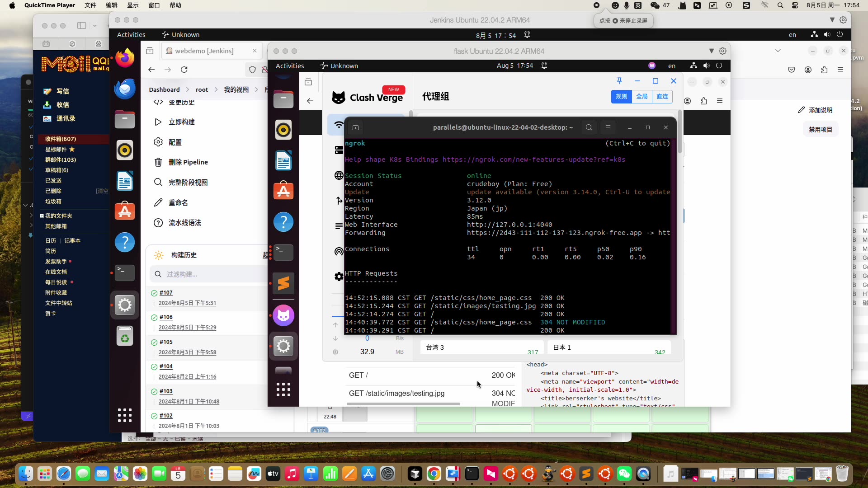This screenshot has width=868, height=488.
Task: Launch Sublime Text from the Ubuntu dock
Action: [283, 284]
